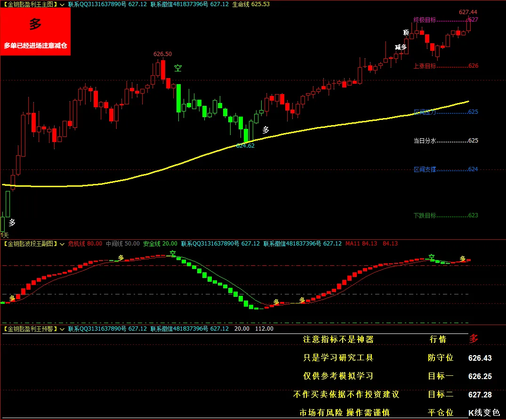Image resolution: width=506 pixels, height=420 pixels.
Task: Click the 626.25 target one value
Action: tap(480, 376)
